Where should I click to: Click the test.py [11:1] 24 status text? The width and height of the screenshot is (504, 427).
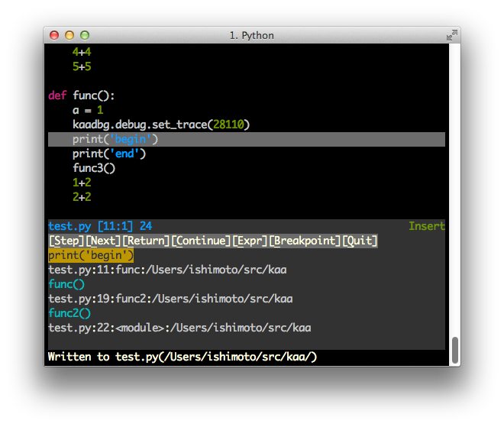point(100,226)
